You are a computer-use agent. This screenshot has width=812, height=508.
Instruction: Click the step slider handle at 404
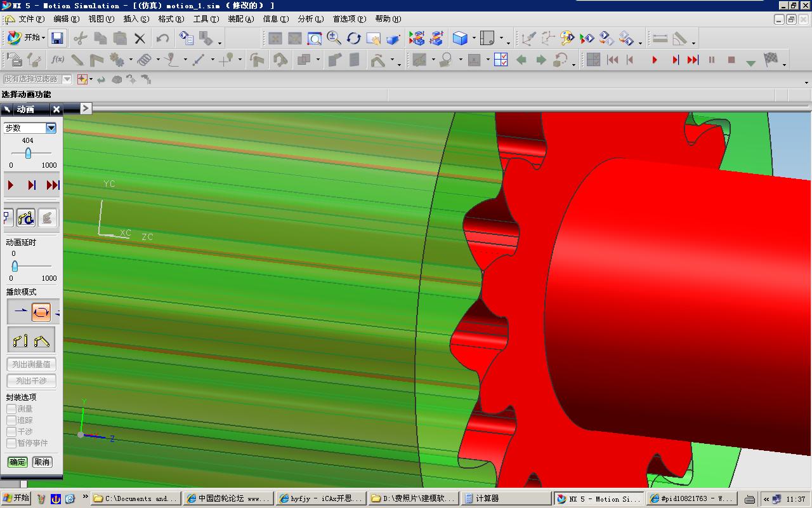pos(28,153)
